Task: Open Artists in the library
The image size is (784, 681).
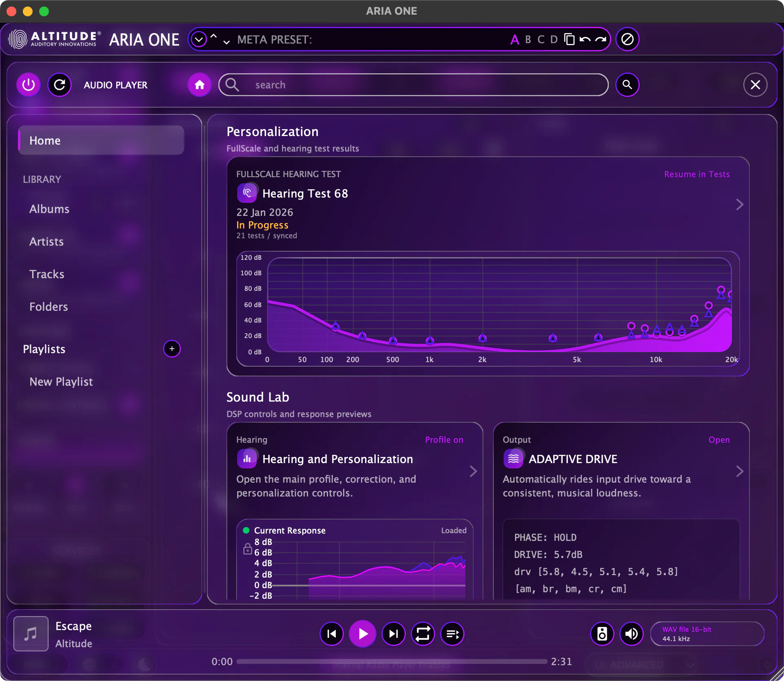Action: coord(46,242)
